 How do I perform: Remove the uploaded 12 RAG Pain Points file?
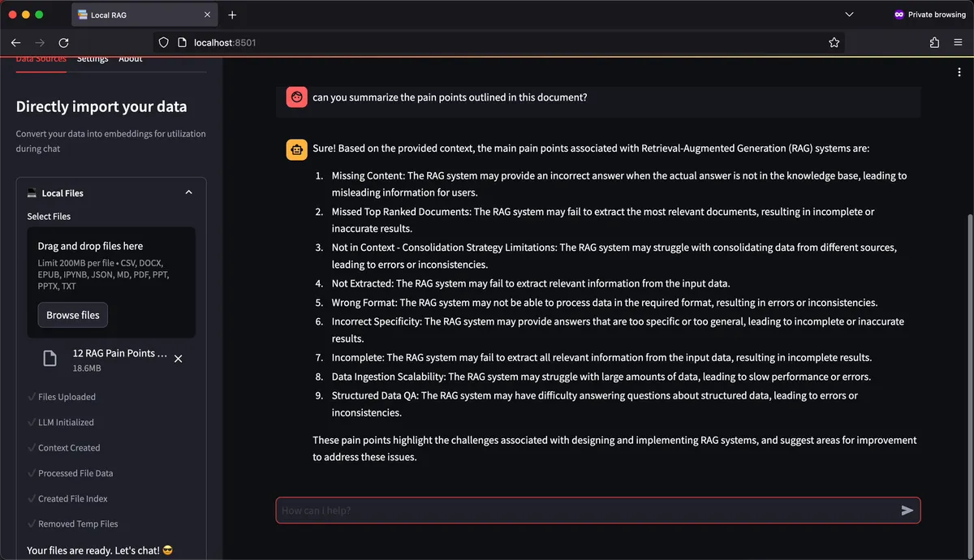[179, 359]
